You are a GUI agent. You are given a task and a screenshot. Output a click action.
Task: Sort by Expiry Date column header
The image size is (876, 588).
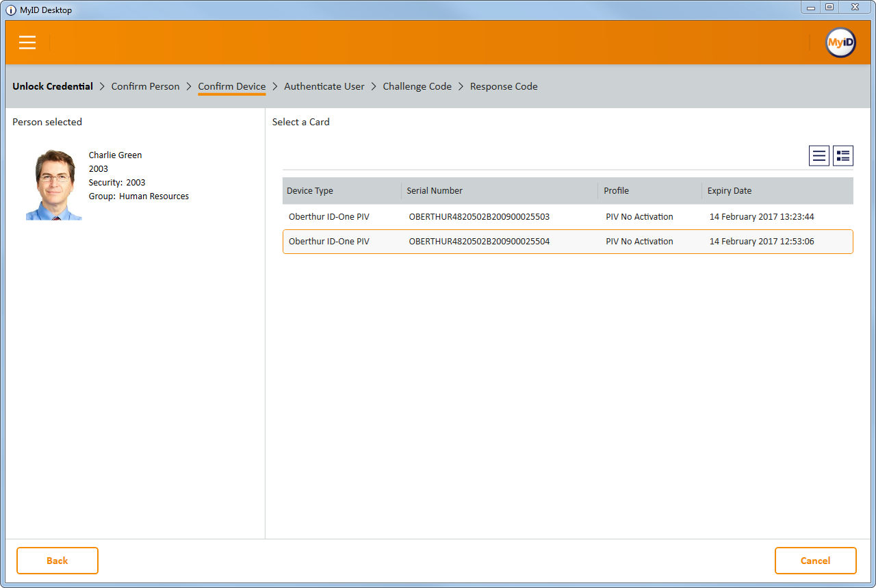click(x=729, y=191)
